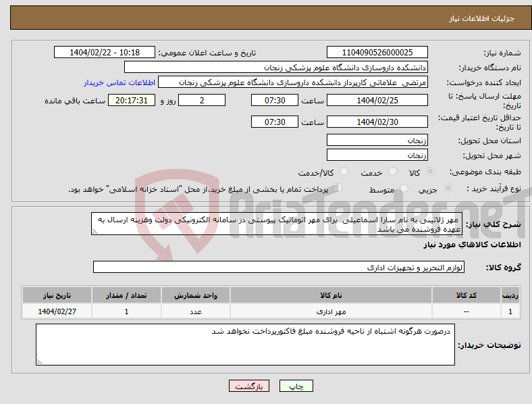532x404 pixels.
Task: Click the اطلاعات کالاهای مورد نیاز heading
Action: pos(472,245)
